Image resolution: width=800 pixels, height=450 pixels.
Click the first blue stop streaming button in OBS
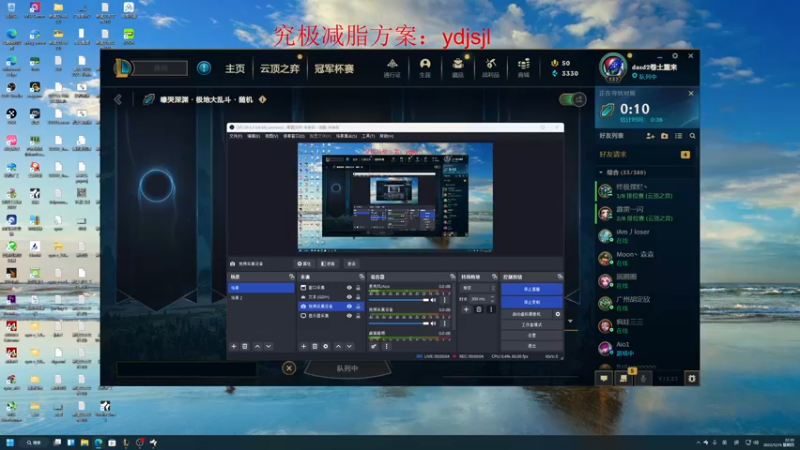[532, 289]
